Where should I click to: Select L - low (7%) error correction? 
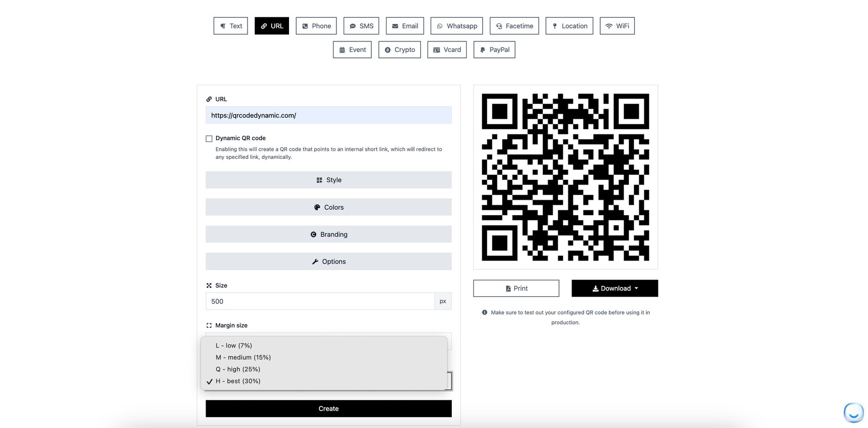point(324,346)
